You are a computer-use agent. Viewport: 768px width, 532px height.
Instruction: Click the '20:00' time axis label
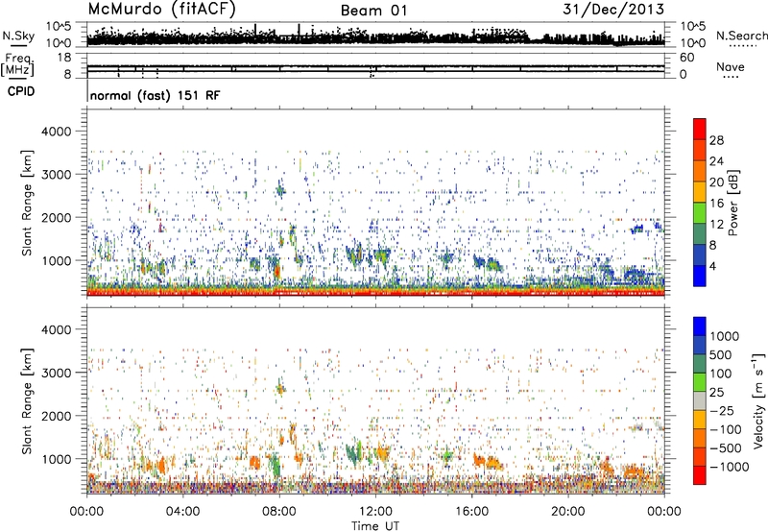(568, 512)
